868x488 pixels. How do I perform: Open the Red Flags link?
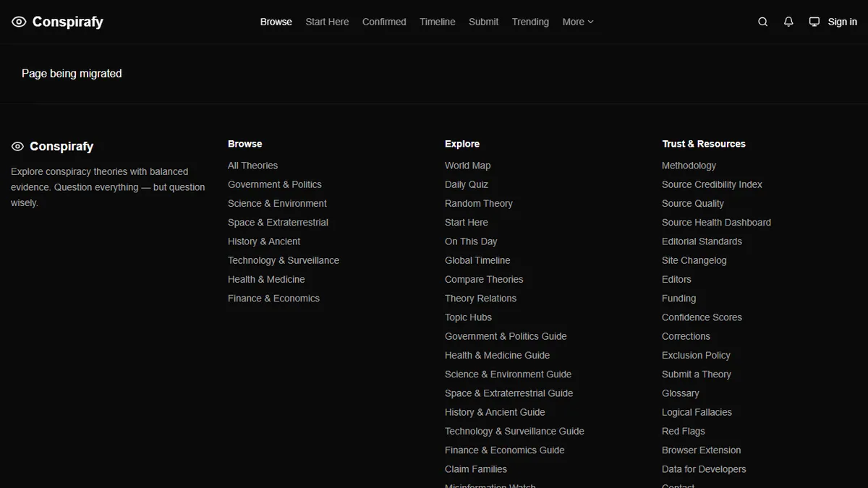click(683, 431)
